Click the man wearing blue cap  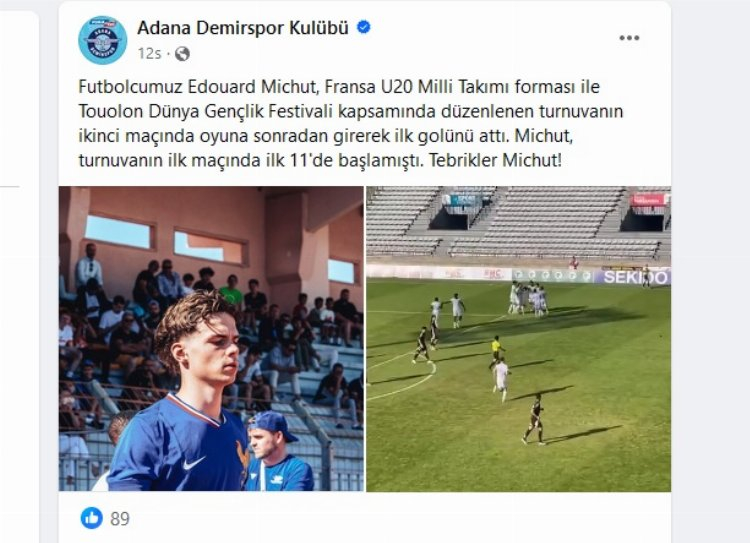click(x=279, y=451)
